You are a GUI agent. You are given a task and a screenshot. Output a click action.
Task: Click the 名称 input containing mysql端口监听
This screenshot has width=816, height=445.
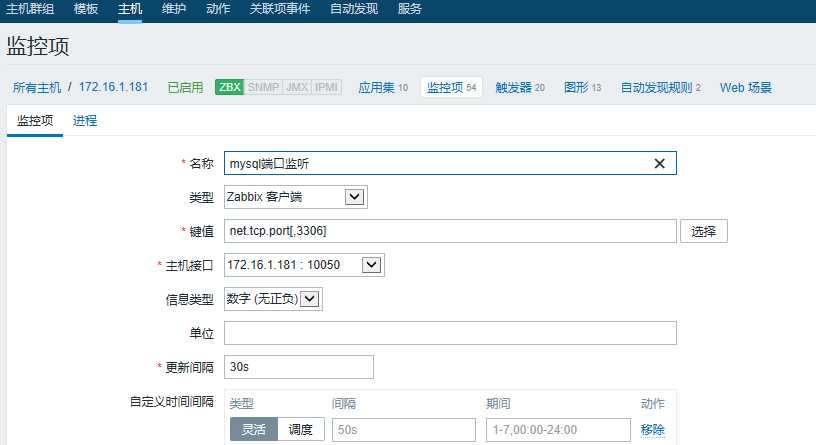(x=450, y=163)
